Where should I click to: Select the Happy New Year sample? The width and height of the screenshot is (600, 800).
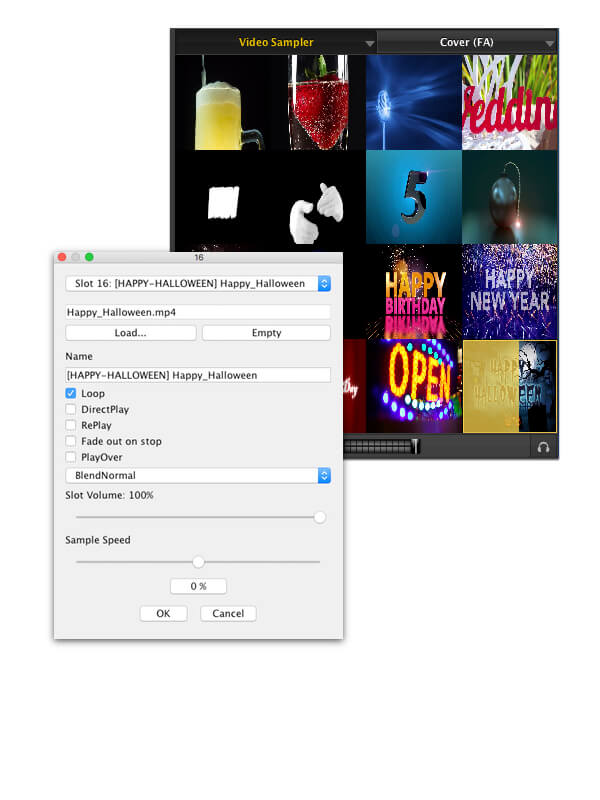pyautogui.click(x=509, y=292)
